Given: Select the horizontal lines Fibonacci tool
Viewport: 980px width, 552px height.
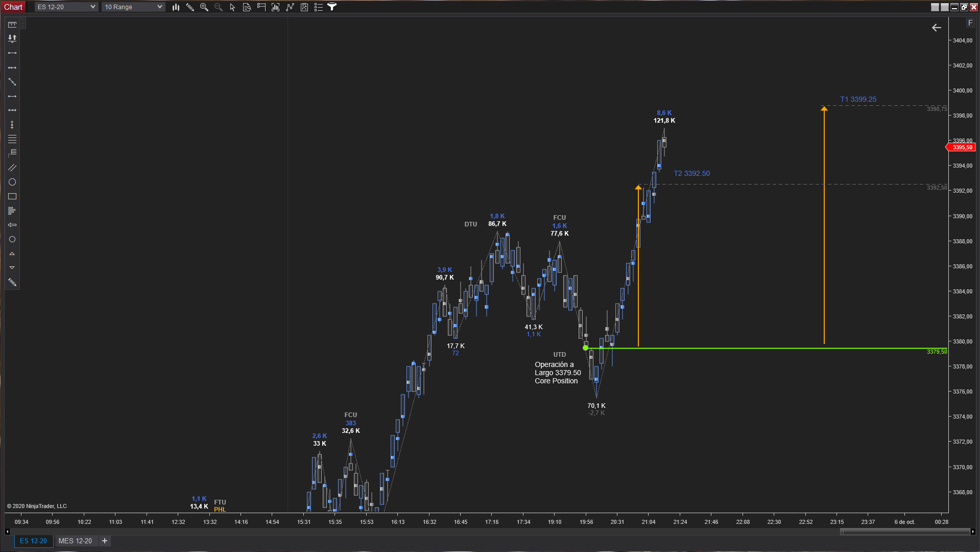Looking at the screenshot, I should (12, 139).
